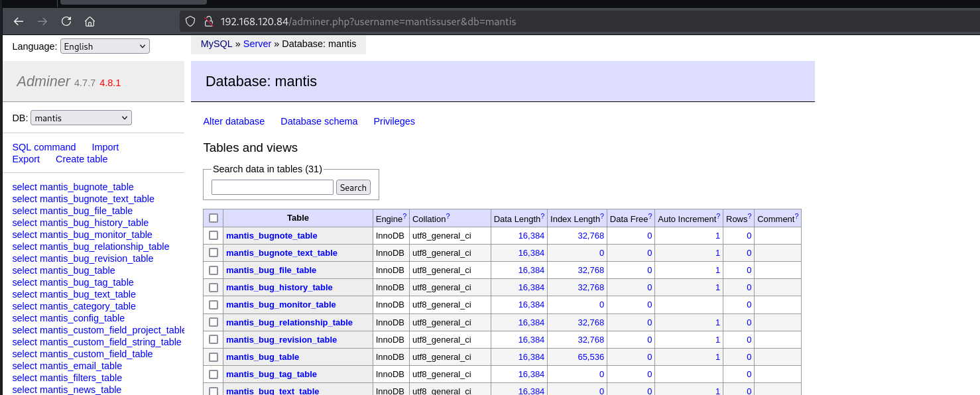Click the shield tracking protection icon
Screen dimensions: 980x395
click(190, 21)
